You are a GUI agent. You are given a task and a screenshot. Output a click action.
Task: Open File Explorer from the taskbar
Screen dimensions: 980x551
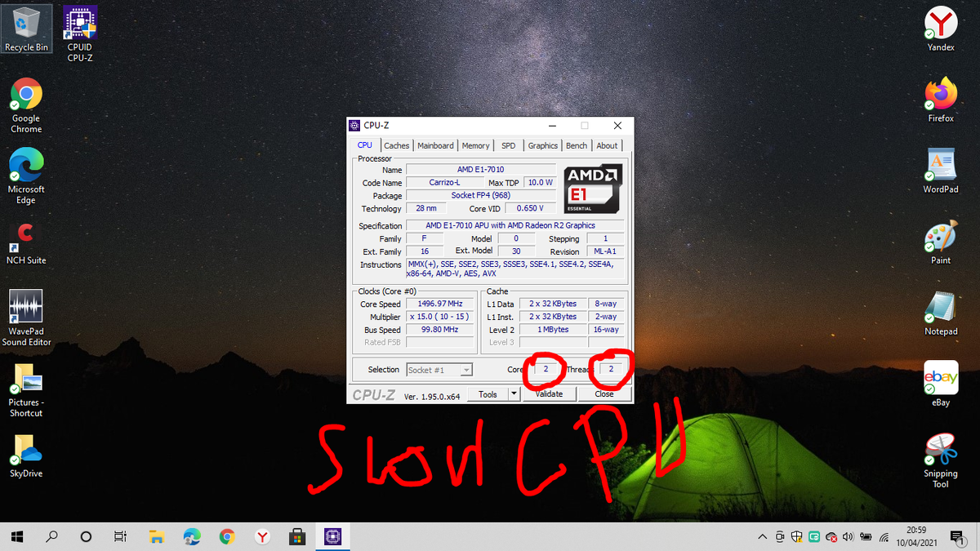click(157, 536)
